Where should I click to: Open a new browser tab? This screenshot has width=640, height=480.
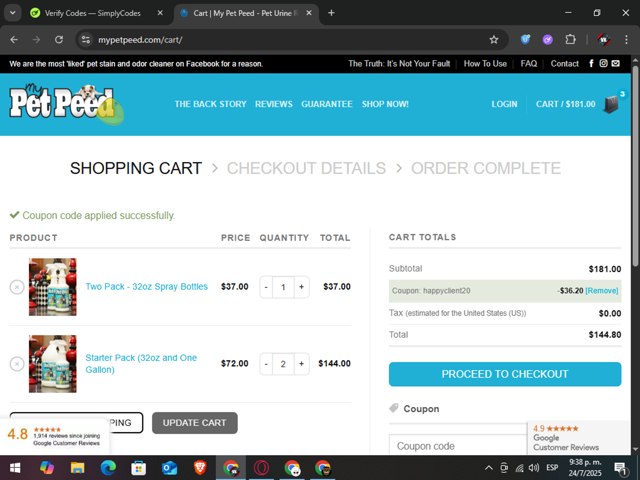tap(331, 13)
